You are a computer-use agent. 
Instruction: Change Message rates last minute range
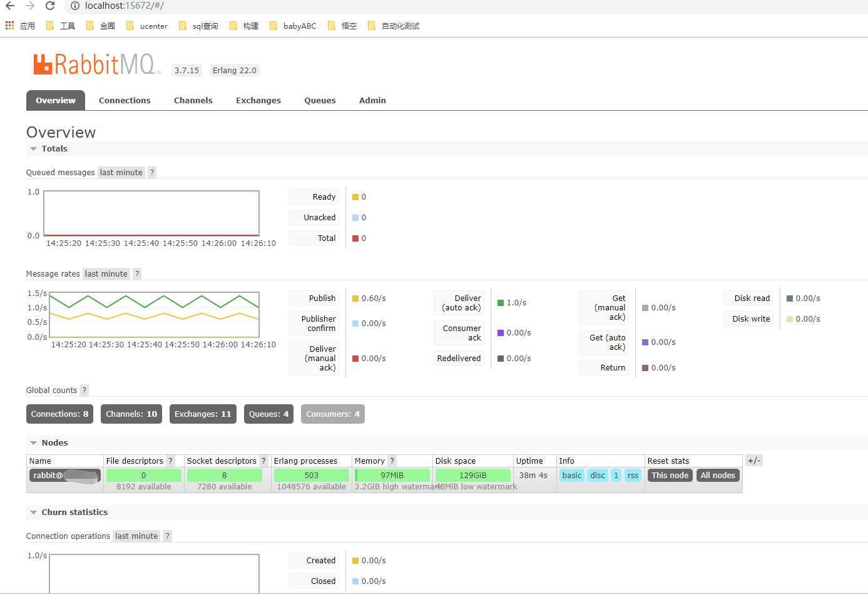106,274
